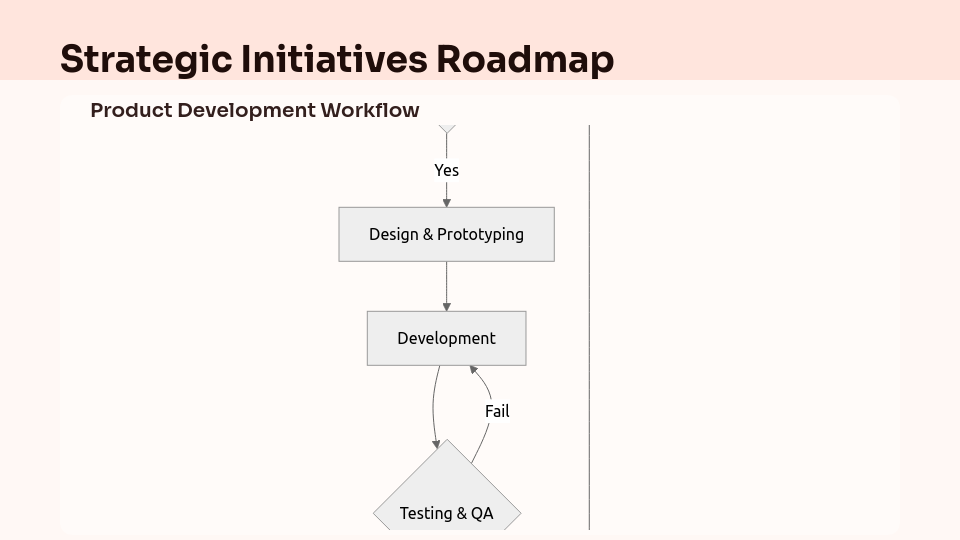960x540 pixels.
Task: Click the Fail arrowhead pointing into Development
Action: point(473,370)
